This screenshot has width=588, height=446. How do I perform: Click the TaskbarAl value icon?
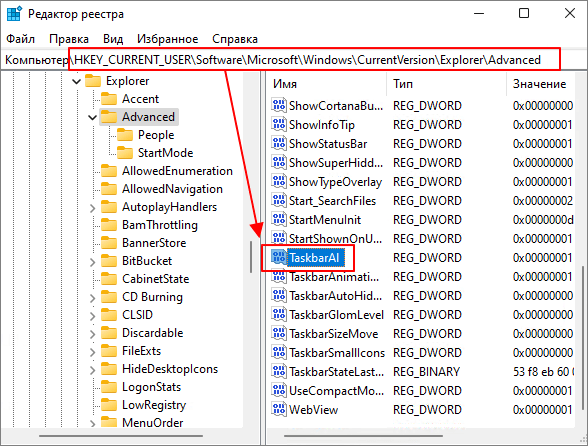tap(279, 258)
